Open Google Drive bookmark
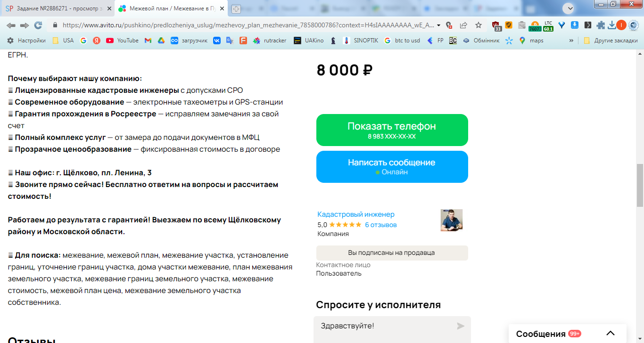Image resolution: width=644 pixels, height=343 pixels. pyautogui.click(x=161, y=41)
